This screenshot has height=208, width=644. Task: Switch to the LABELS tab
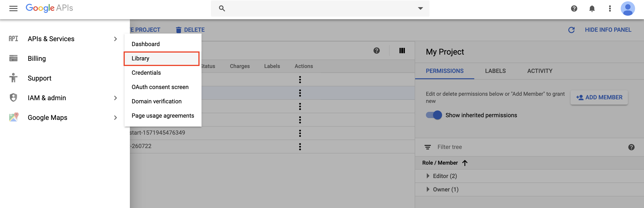pyautogui.click(x=495, y=71)
